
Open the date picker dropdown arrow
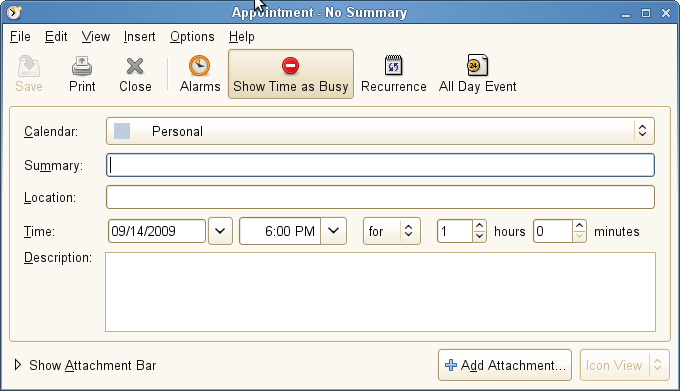click(x=220, y=231)
